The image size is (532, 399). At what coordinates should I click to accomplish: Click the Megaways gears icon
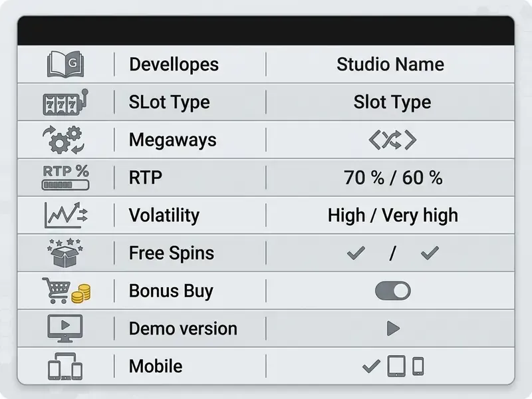pyautogui.click(x=64, y=140)
